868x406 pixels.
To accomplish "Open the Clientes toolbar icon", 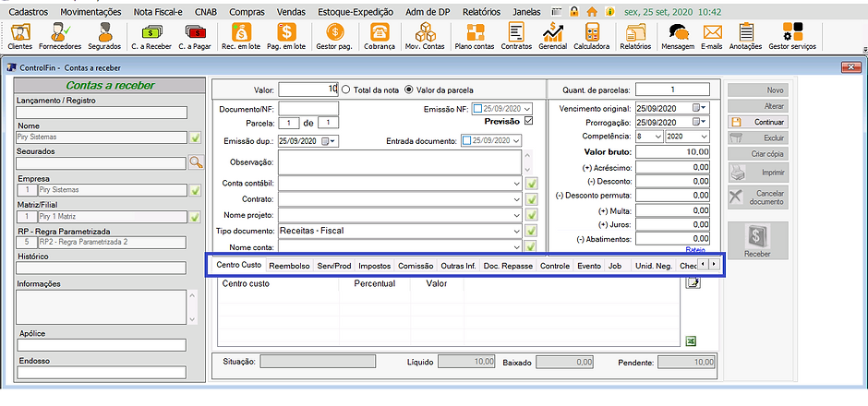I will 20,37.
